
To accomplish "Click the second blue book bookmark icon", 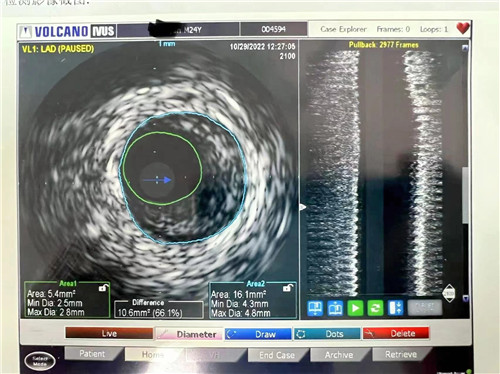I will [x=335, y=308].
